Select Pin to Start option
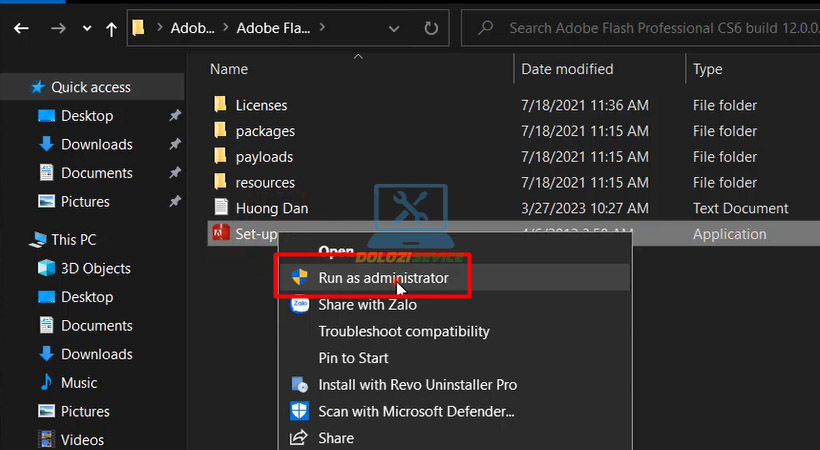The height and width of the screenshot is (450, 820). (x=353, y=358)
